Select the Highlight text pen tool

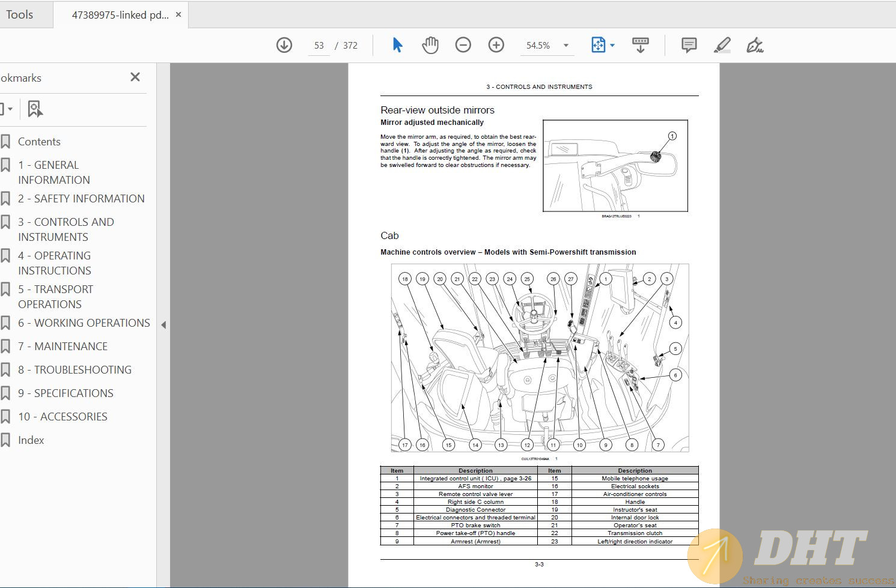[x=722, y=45]
